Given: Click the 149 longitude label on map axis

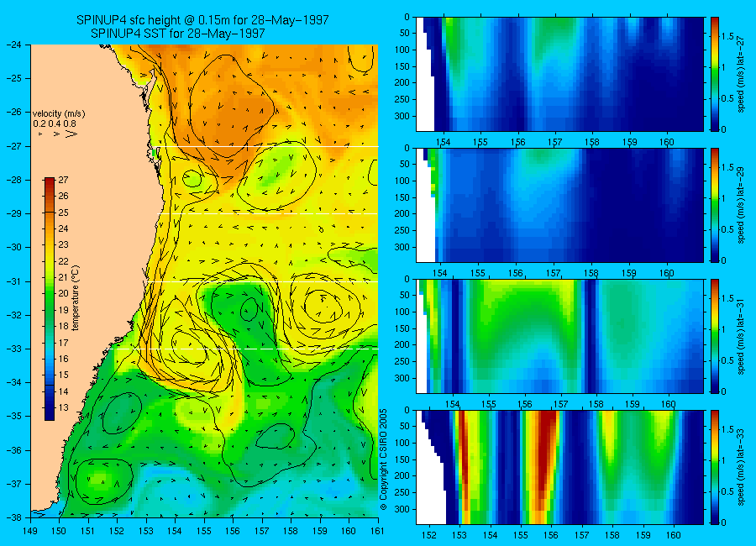Looking at the screenshot, I should click(x=30, y=531).
